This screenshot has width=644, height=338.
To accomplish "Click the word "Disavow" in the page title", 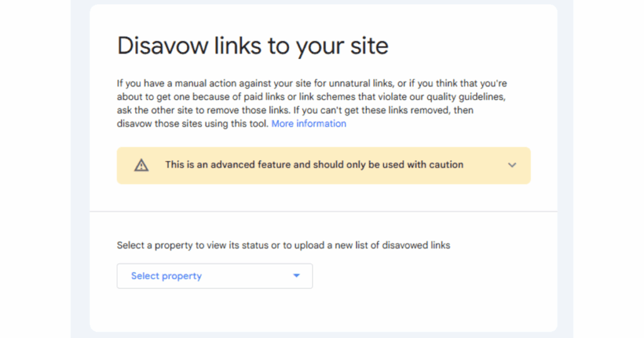I will [160, 46].
